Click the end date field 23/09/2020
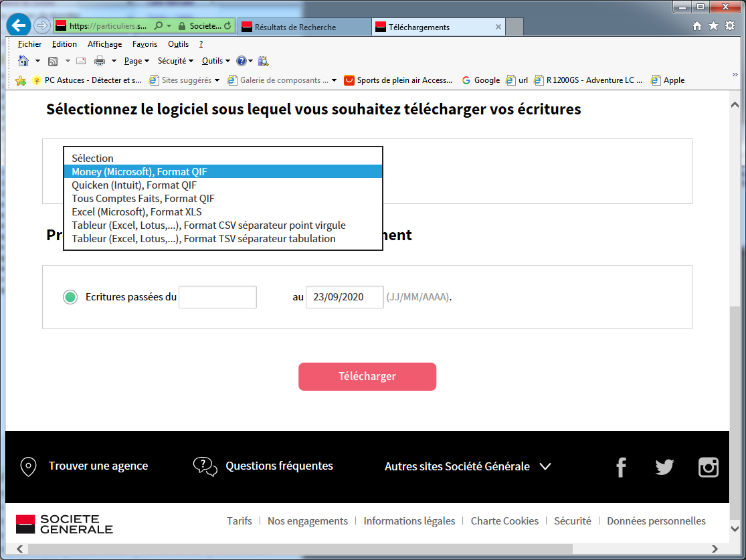The height and width of the screenshot is (560, 746). (x=345, y=297)
